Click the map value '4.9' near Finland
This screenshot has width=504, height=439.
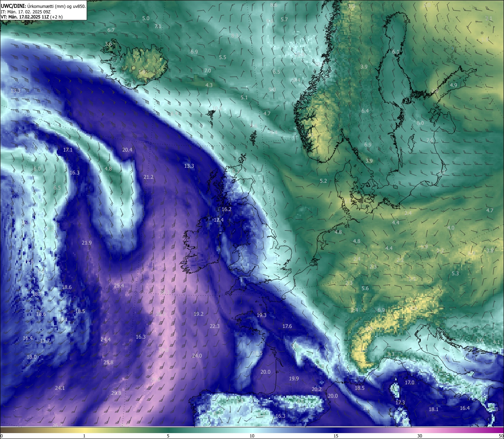pos(453,85)
